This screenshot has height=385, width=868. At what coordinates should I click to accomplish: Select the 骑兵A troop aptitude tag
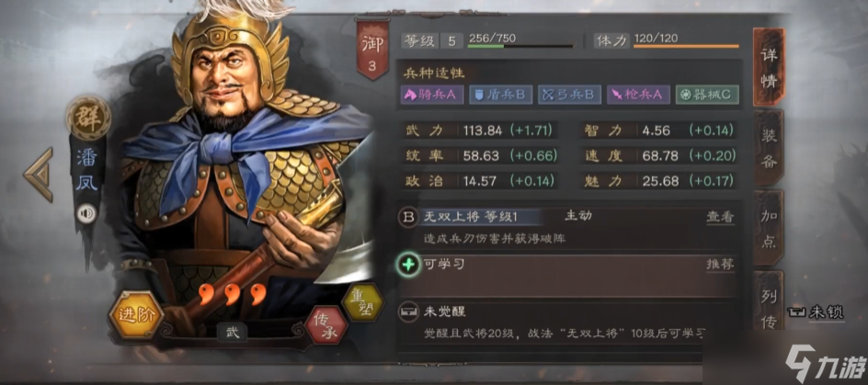[432, 95]
